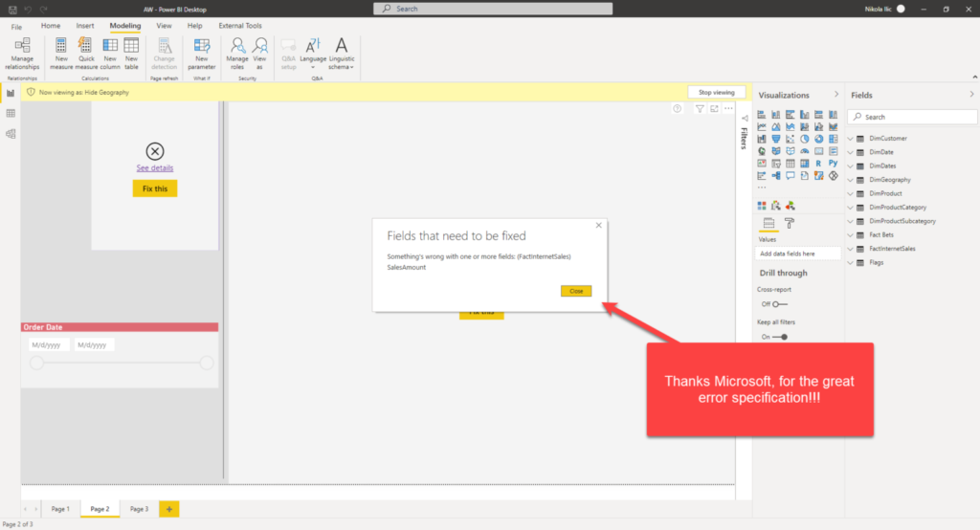
Task: Switch to the Insert ribbon tab
Action: tap(85, 26)
